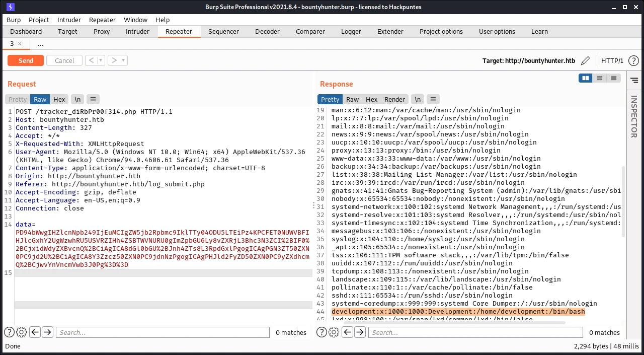The height and width of the screenshot is (355, 644).
Task: Switch to combined tabbed layout view
Action: (613, 78)
